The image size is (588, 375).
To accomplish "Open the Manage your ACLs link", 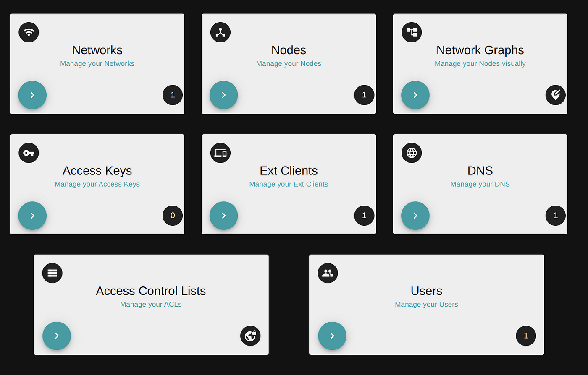I will 151,304.
